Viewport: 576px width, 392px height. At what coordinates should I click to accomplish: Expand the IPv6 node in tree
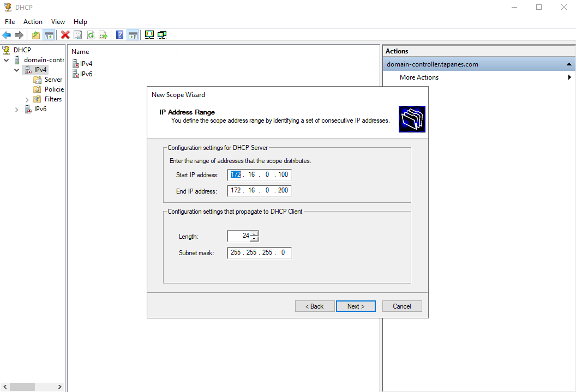pos(17,109)
